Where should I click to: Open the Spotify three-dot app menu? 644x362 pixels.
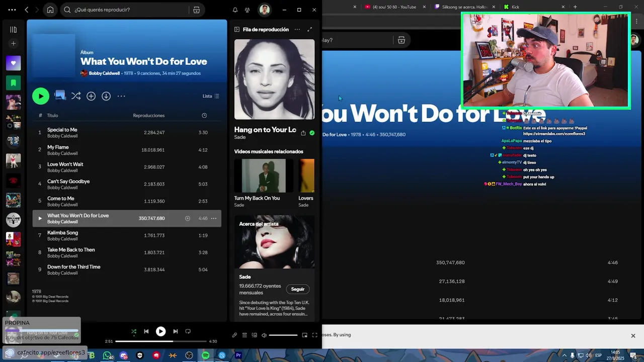12,10
